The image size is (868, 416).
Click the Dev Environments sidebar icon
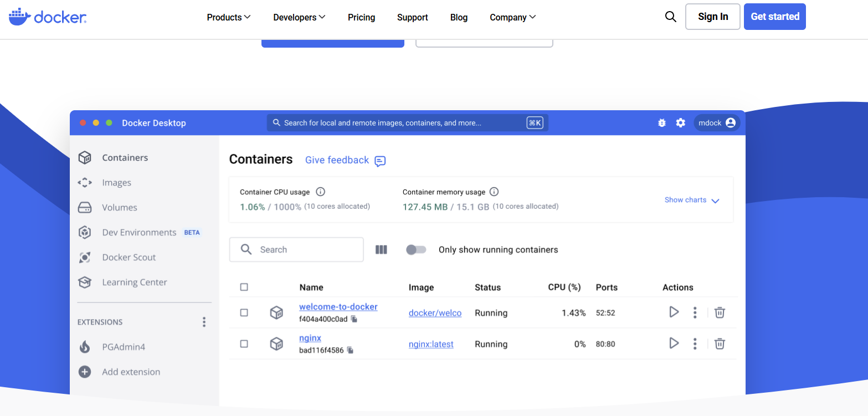[85, 233]
